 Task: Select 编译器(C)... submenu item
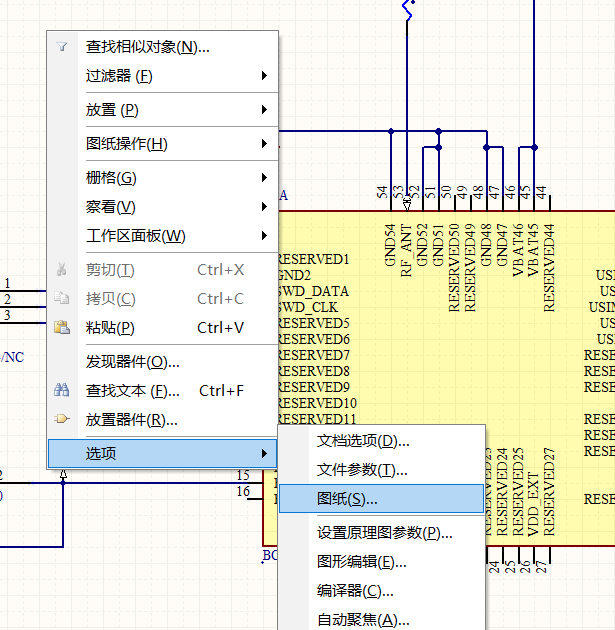coord(381,591)
